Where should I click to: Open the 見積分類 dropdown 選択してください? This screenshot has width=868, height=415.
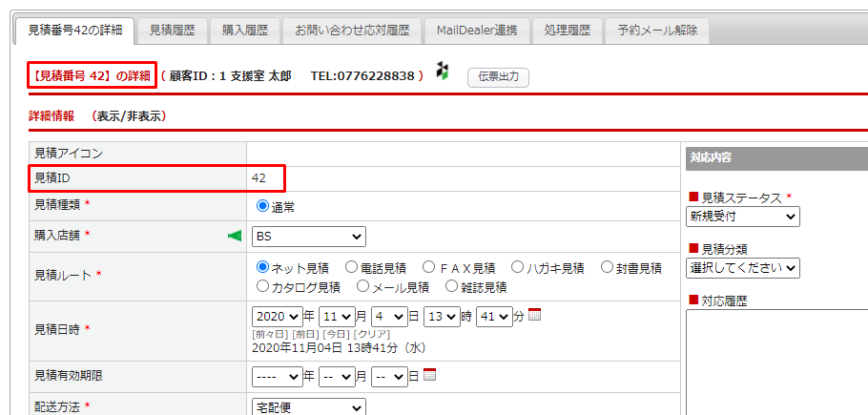coord(742,268)
